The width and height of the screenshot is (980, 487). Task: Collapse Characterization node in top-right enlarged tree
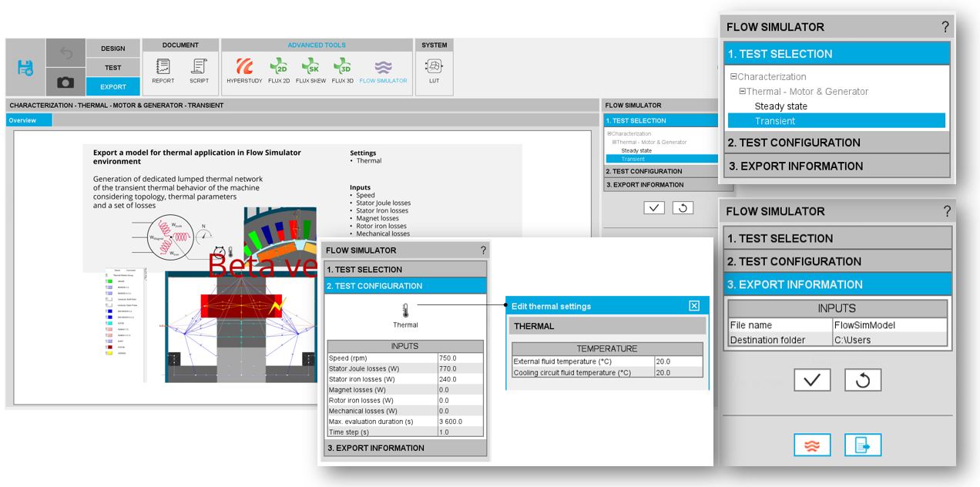tap(733, 76)
